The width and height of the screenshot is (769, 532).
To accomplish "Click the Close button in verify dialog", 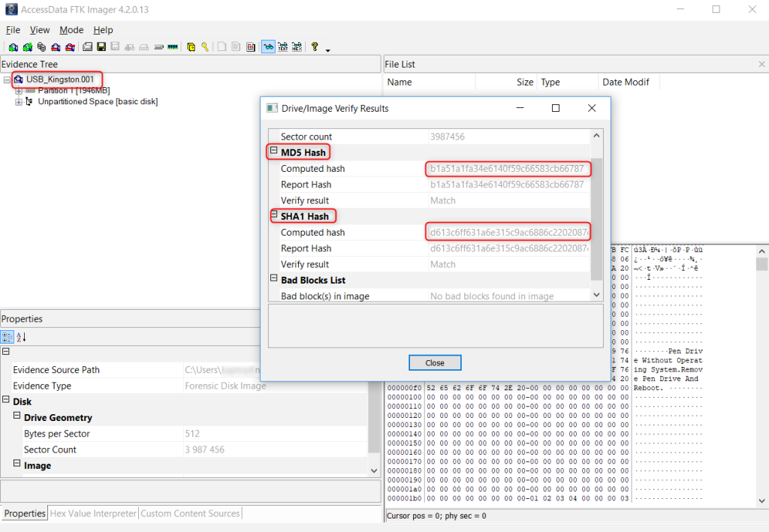I will [435, 362].
